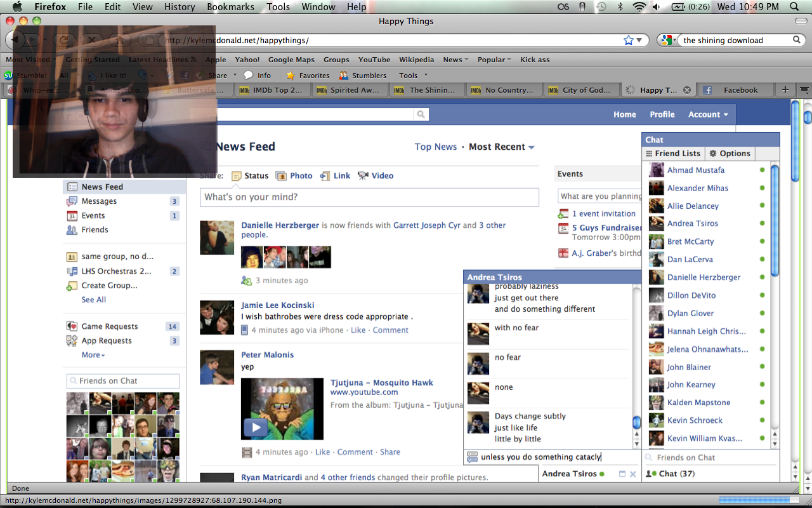Viewport: 812px width, 508px height.
Task: Open News bookmarks folder dropdown
Action: click(x=455, y=60)
